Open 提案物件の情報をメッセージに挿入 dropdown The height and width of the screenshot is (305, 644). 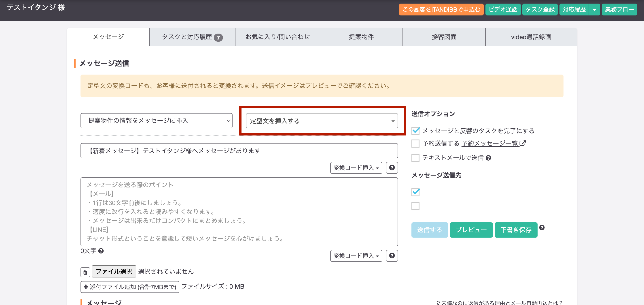point(157,121)
